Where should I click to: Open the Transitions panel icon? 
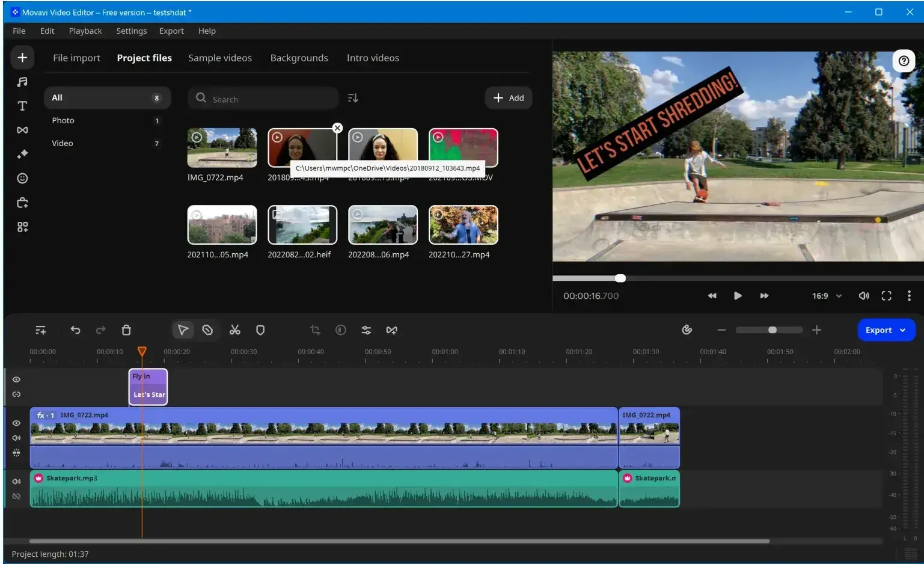click(x=22, y=130)
